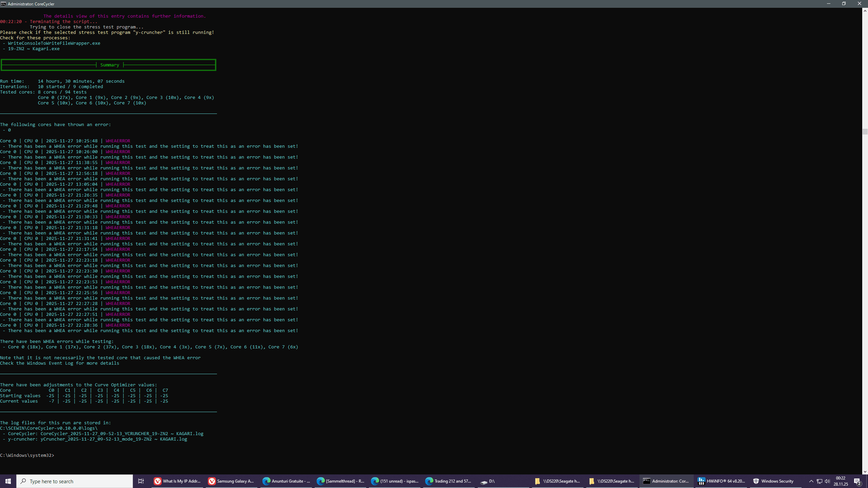Open the Edge '(151 unread)' mail window
The height and width of the screenshot is (488, 868).
(395, 481)
